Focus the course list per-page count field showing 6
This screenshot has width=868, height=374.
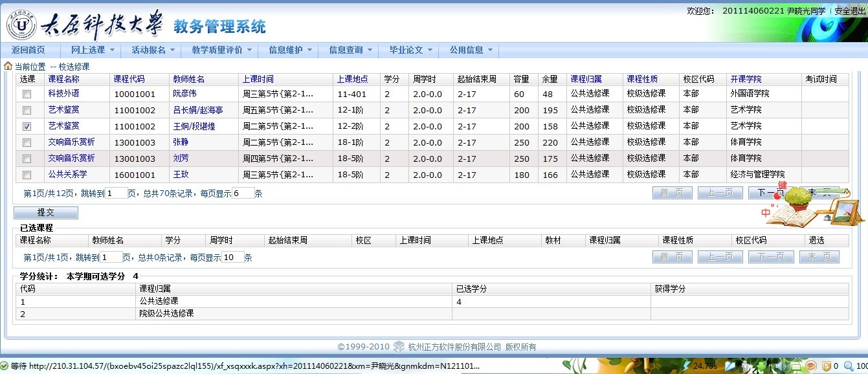click(x=243, y=193)
